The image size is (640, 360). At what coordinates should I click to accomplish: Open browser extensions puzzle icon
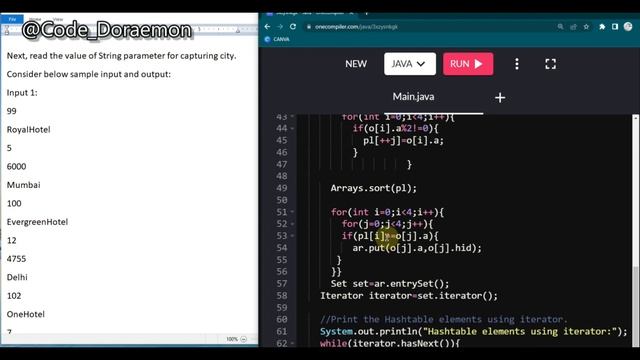pos(602,27)
